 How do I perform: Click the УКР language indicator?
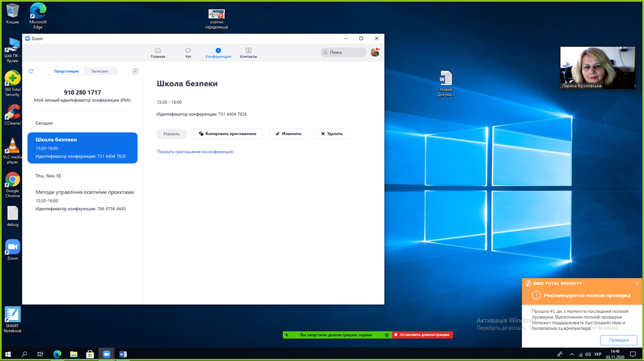598,354
